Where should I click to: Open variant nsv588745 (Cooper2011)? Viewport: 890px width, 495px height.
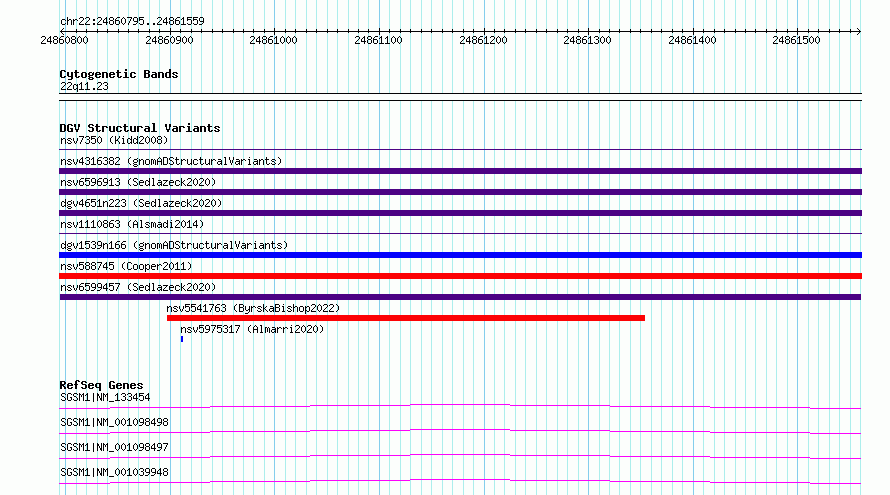(126, 266)
